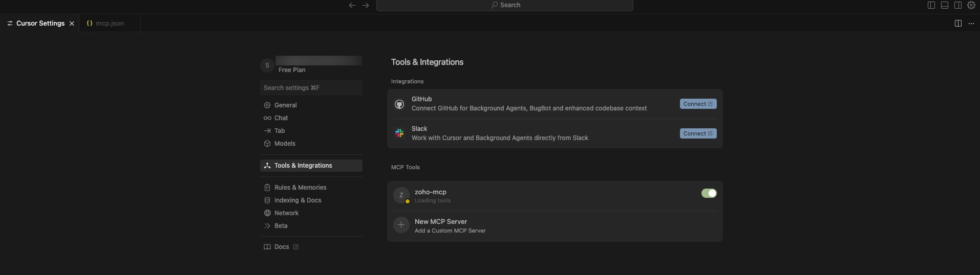Image resolution: width=980 pixels, height=275 pixels.
Task: Click the back navigation arrow
Action: point(352,5)
